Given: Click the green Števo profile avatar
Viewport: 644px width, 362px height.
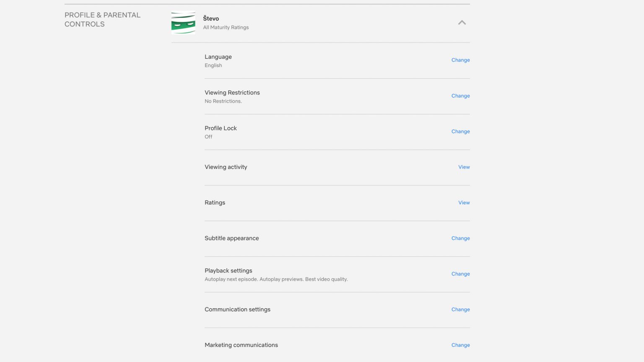Looking at the screenshot, I should 183,23.
